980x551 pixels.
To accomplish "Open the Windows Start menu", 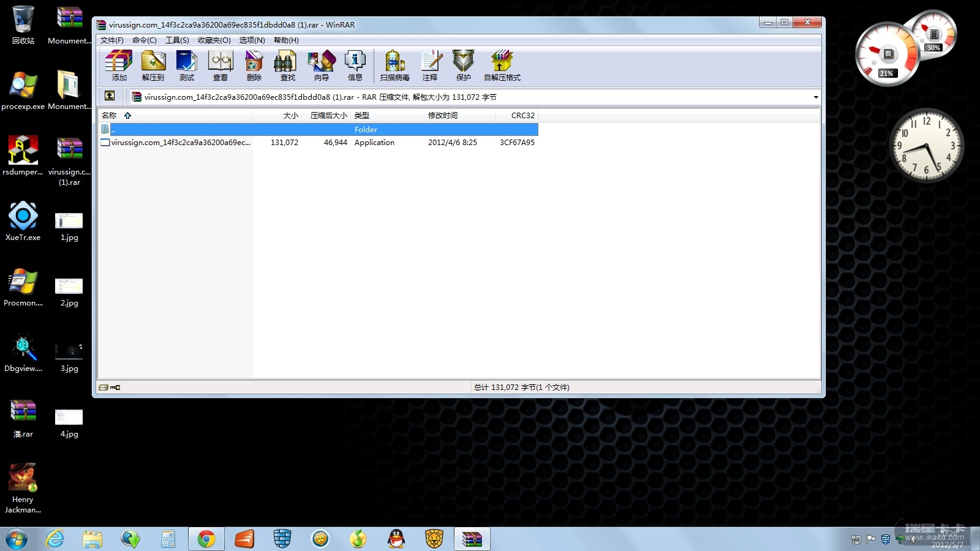I will pos(17,539).
